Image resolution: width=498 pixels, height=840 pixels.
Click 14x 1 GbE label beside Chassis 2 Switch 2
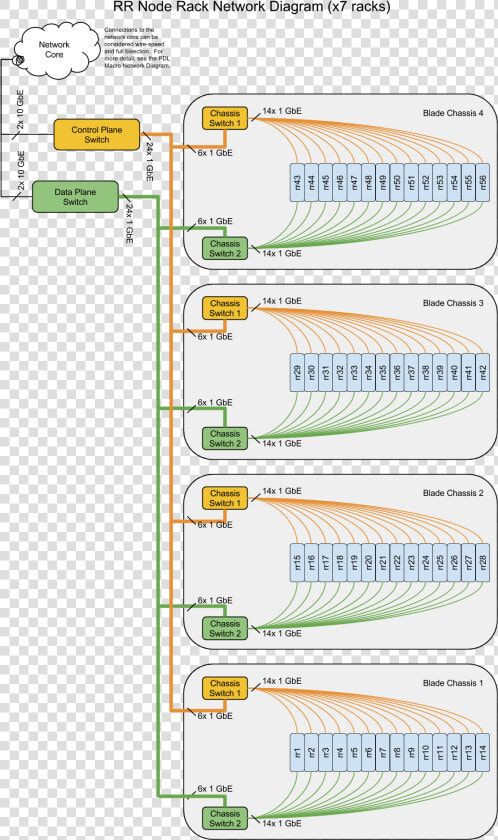[282, 633]
